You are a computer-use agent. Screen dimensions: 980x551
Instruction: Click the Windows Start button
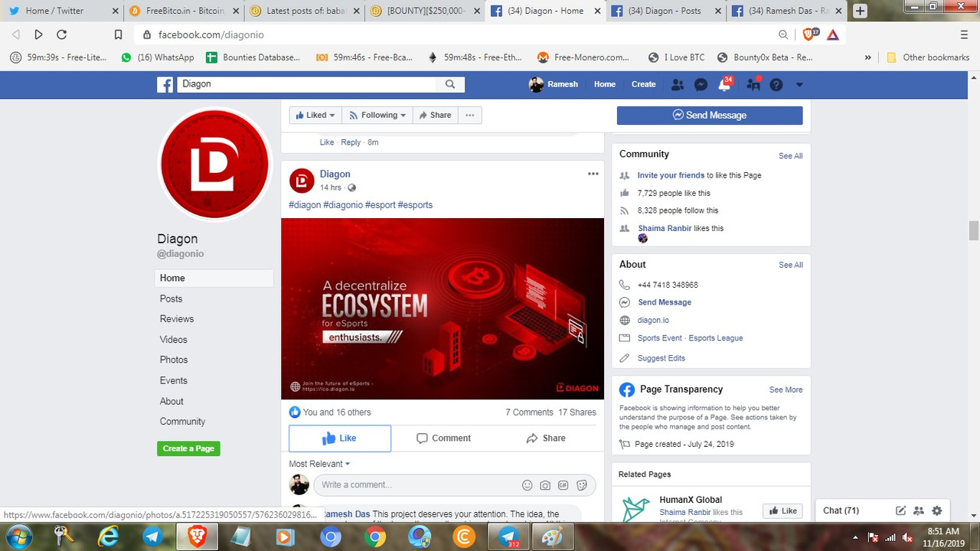18,536
